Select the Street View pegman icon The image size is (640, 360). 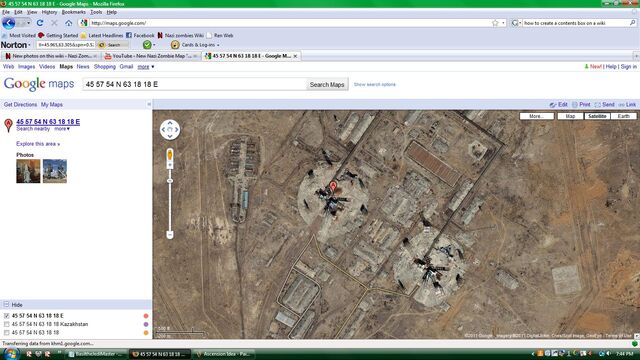tap(170, 155)
